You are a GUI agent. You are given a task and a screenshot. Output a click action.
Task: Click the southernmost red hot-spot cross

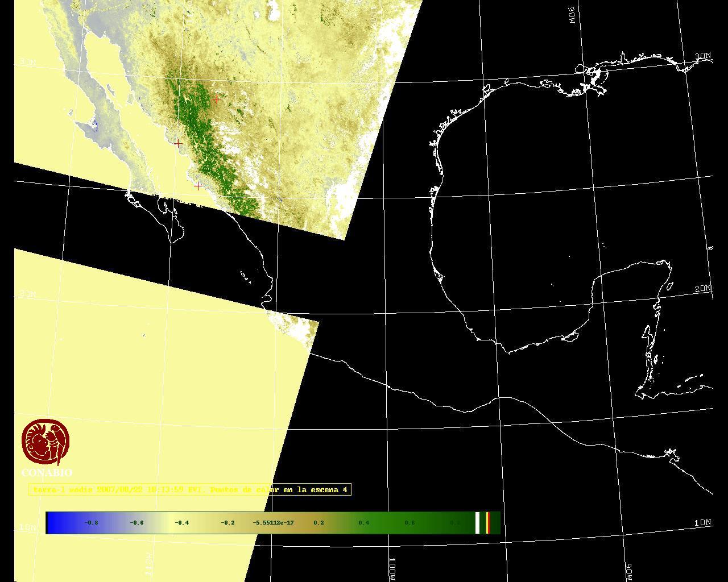(x=198, y=186)
